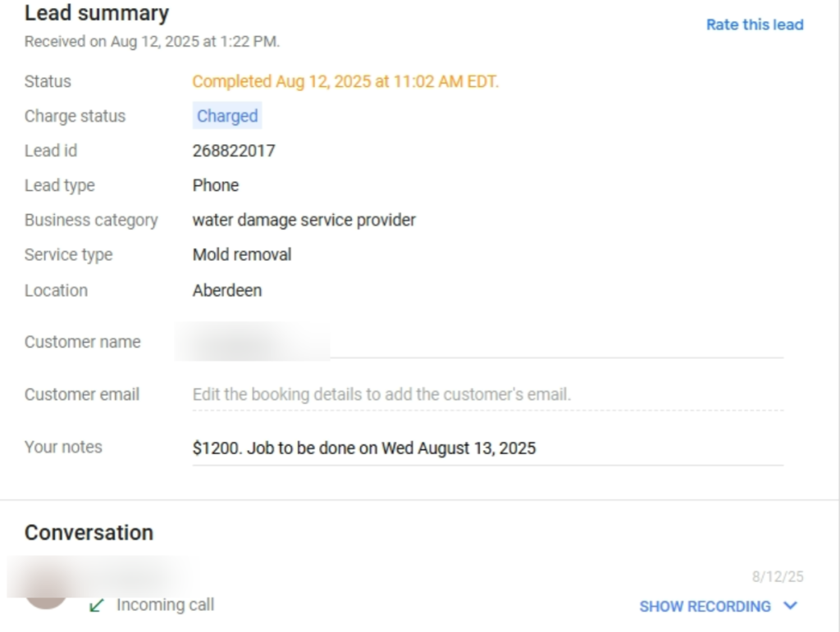Click the Mold removal service type value
The image size is (840, 632).
[x=242, y=255]
